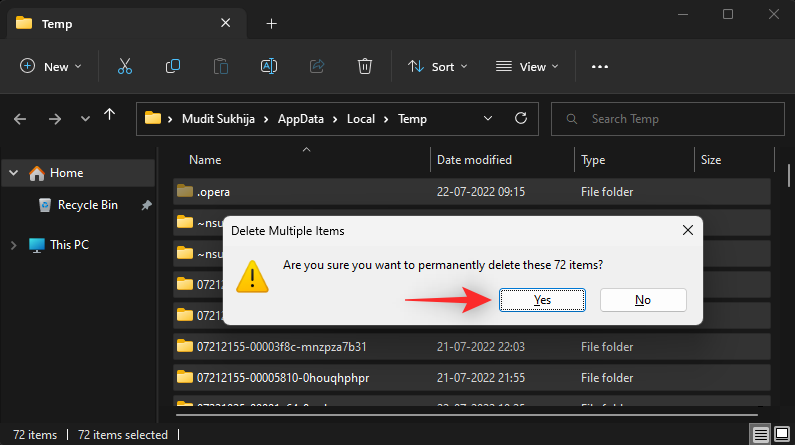795x445 pixels.
Task: Refresh the Temp folder view
Action: click(x=521, y=119)
